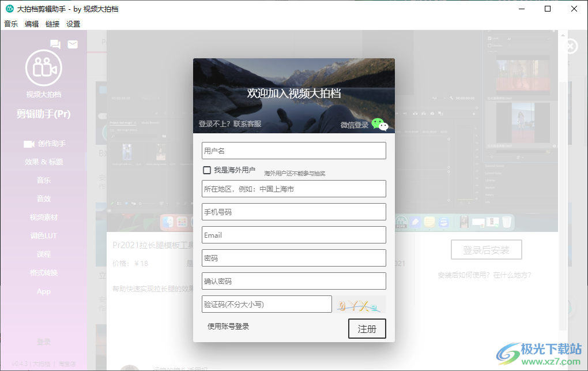This screenshot has height=371, width=588.
Task: Refresh the captcha image
Action: (x=360, y=305)
